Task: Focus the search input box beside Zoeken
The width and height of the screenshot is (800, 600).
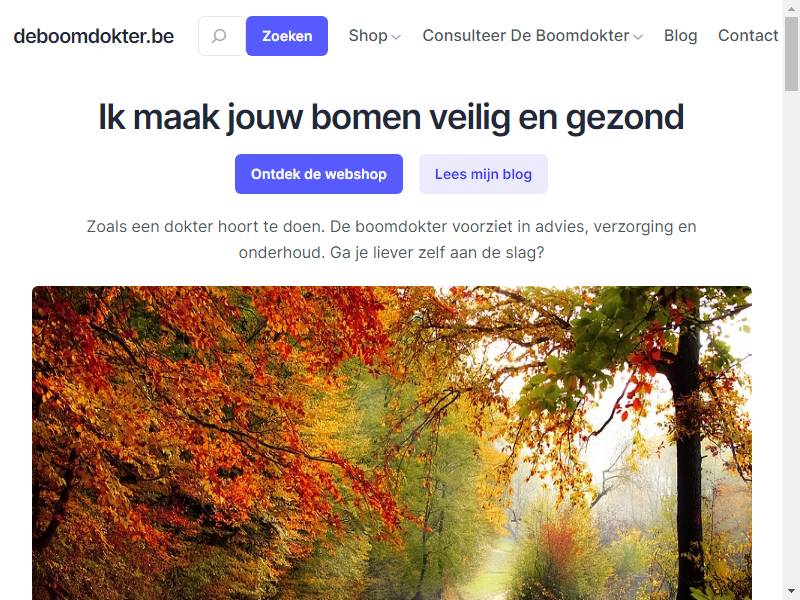Action: click(x=222, y=36)
